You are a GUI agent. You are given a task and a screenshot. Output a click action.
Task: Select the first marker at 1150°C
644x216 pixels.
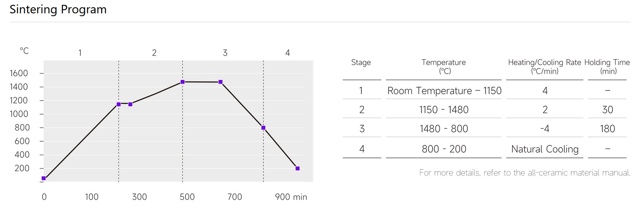(x=118, y=104)
